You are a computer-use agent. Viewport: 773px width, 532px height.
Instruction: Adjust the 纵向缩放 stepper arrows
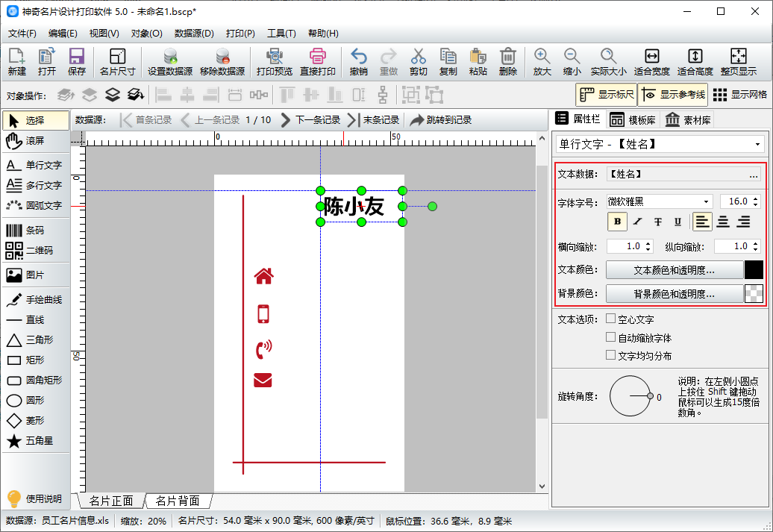[x=756, y=246]
